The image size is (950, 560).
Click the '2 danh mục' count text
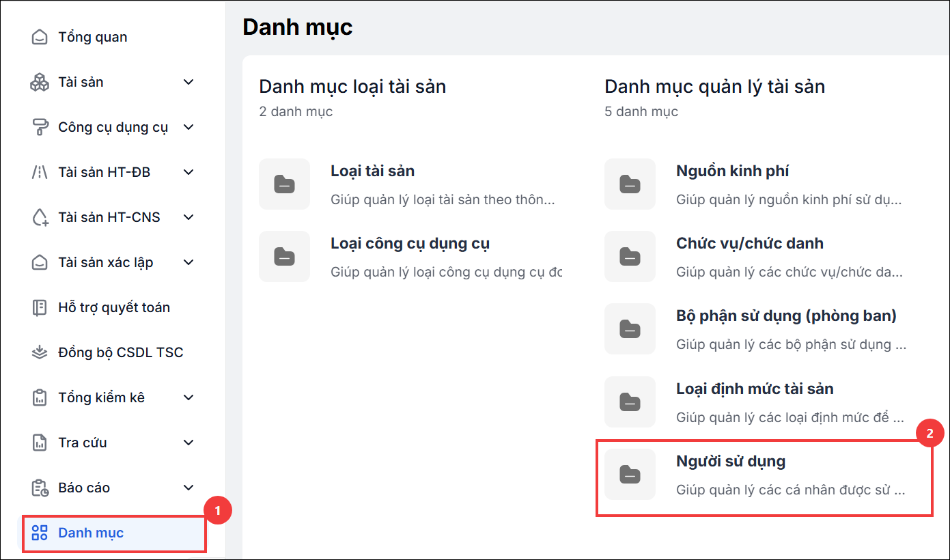(x=296, y=111)
